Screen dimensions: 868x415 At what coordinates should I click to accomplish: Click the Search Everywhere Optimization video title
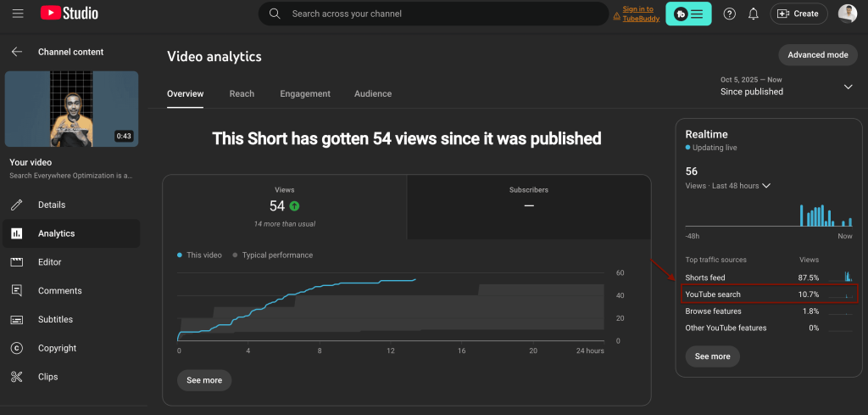pyautogui.click(x=71, y=175)
